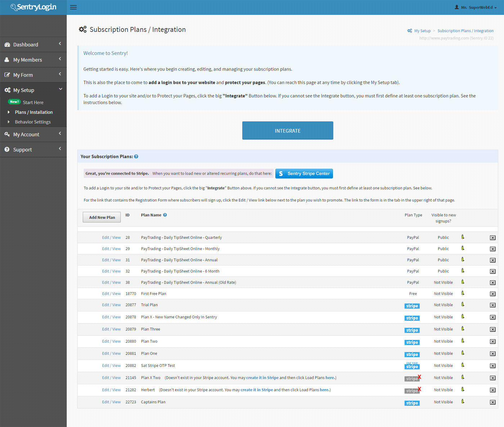Click the My Account key icon

point(7,134)
